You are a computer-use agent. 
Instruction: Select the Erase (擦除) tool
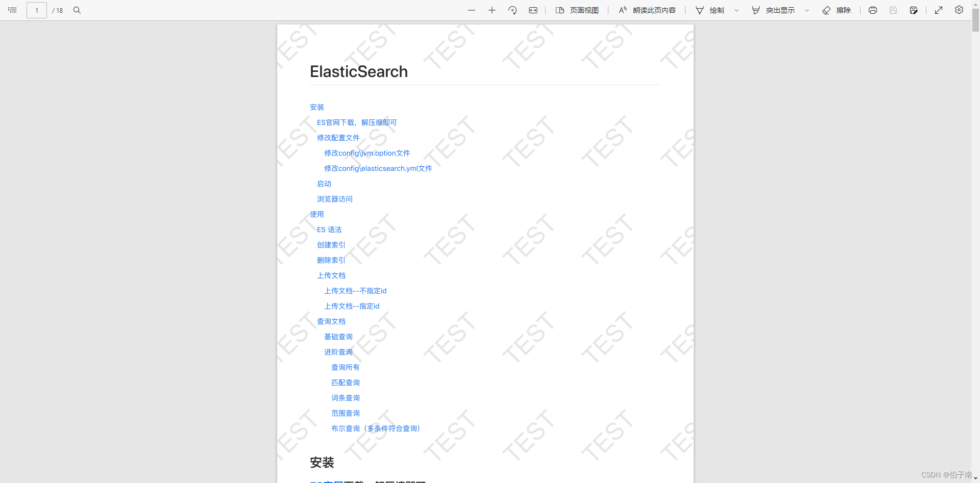coord(837,10)
